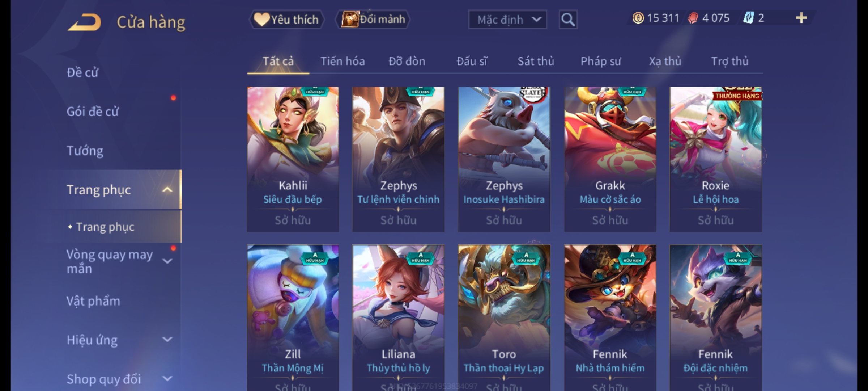Collapse the Trang phục sidebar section
868x391 pixels.
167,190
